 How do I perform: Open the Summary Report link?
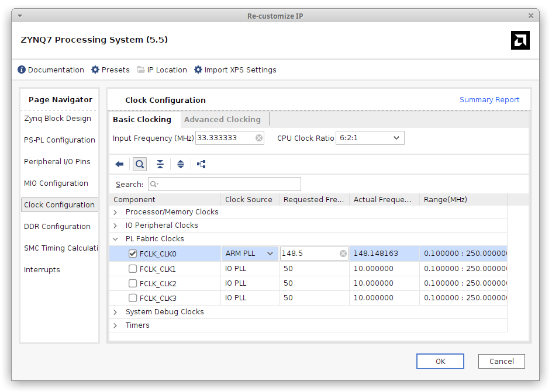pyautogui.click(x=489, y=100)
